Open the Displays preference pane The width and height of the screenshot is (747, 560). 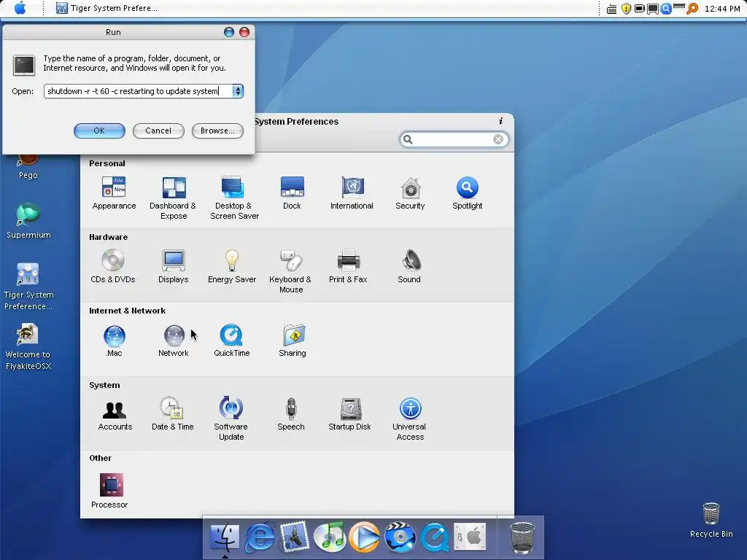tap(174, 267)
